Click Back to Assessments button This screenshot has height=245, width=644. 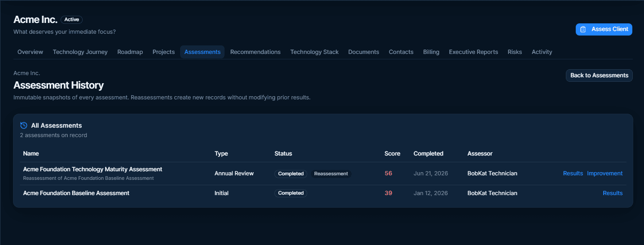(599, 76)
